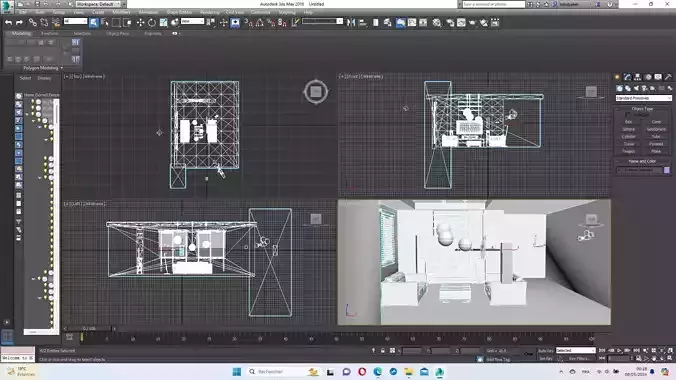Open Edit Named Selection Sets
676x380 pixels.
[295, 22]
